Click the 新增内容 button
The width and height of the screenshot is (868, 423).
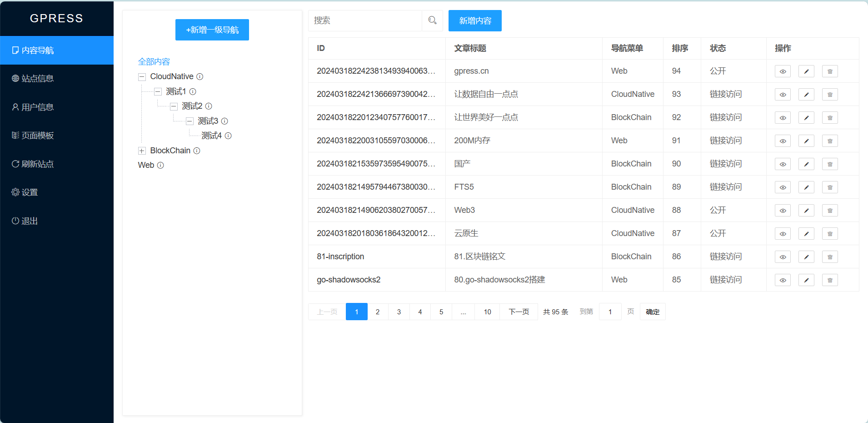[474, 20]
